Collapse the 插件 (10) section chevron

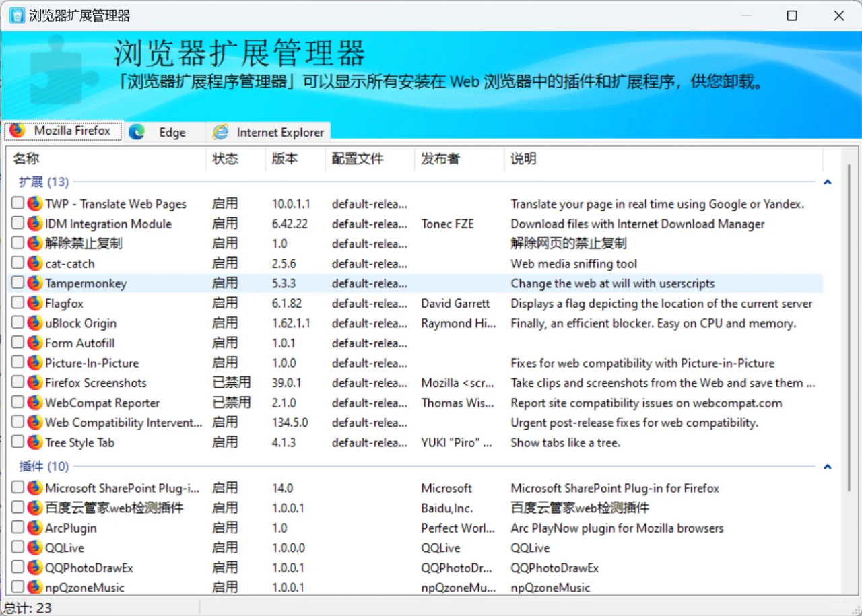828,466
